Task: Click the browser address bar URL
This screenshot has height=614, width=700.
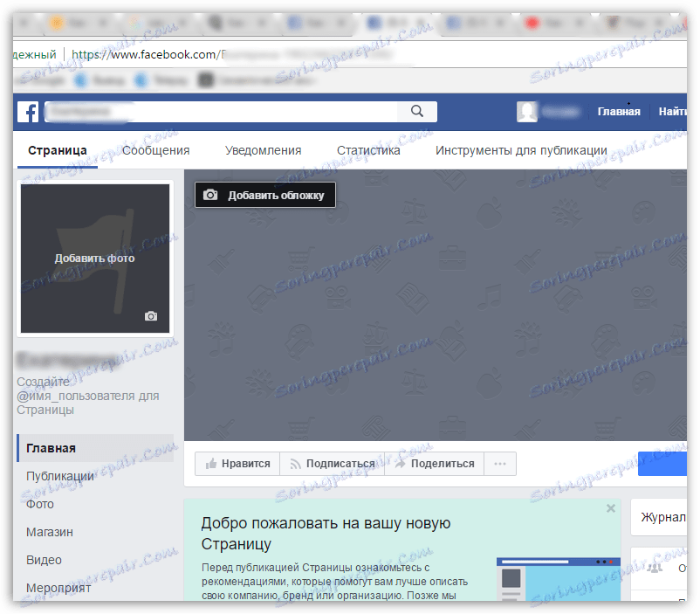Action: point(232,55)
